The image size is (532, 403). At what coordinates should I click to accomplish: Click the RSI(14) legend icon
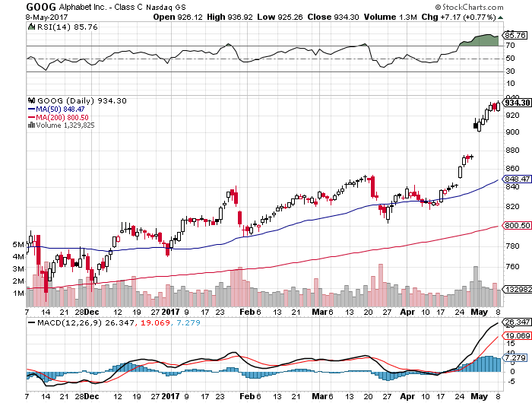pos(32,27)
